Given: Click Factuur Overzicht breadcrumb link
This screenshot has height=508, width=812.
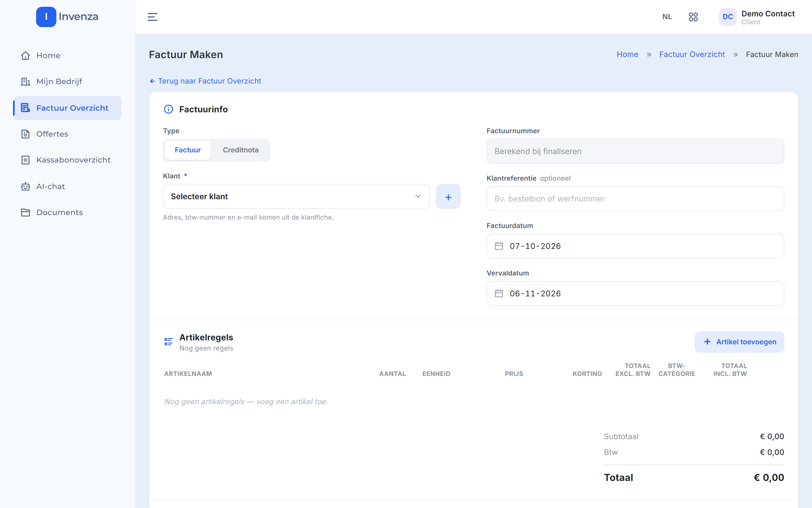Looking at the screenshot, I should click(x=692, y=54).
